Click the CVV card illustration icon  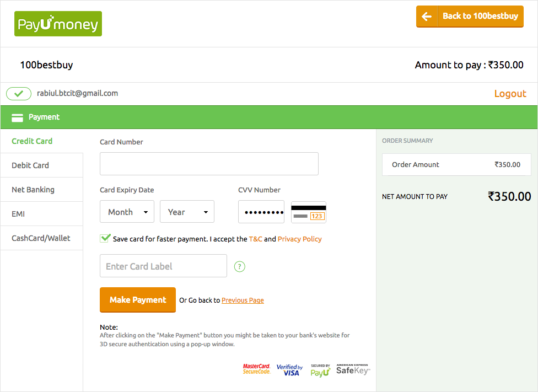point(309,212)
